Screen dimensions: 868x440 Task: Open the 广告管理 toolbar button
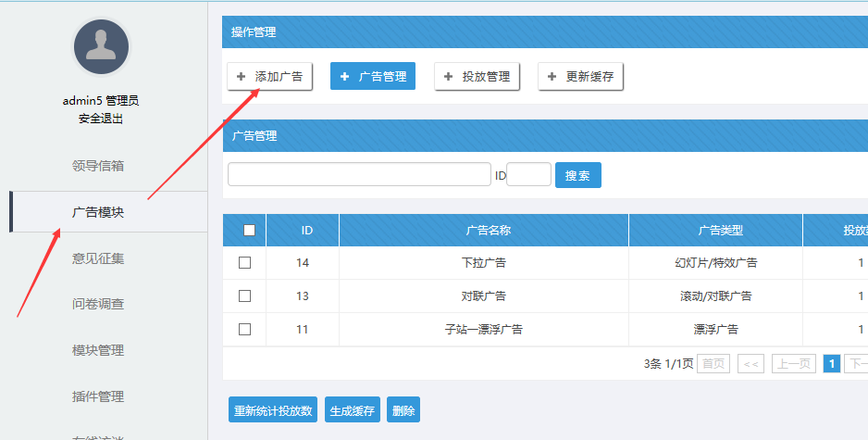pyautogui.click(x=373, y=77)
